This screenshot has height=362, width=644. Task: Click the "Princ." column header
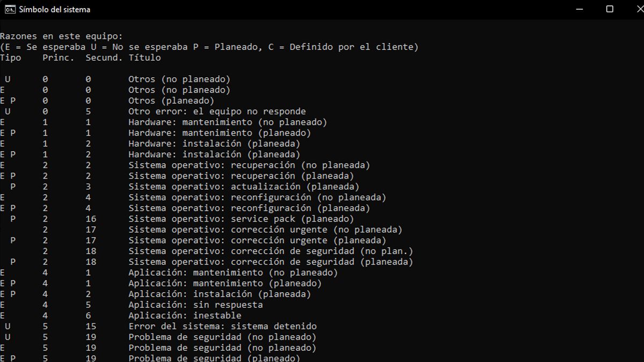58,58
